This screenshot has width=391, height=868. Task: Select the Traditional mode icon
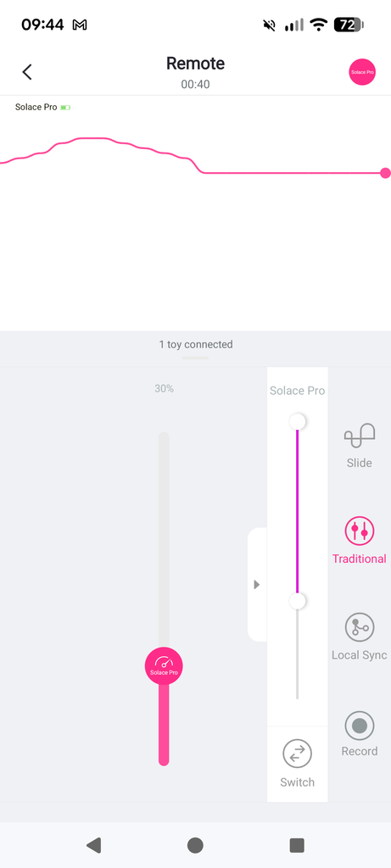pos(360,532)
